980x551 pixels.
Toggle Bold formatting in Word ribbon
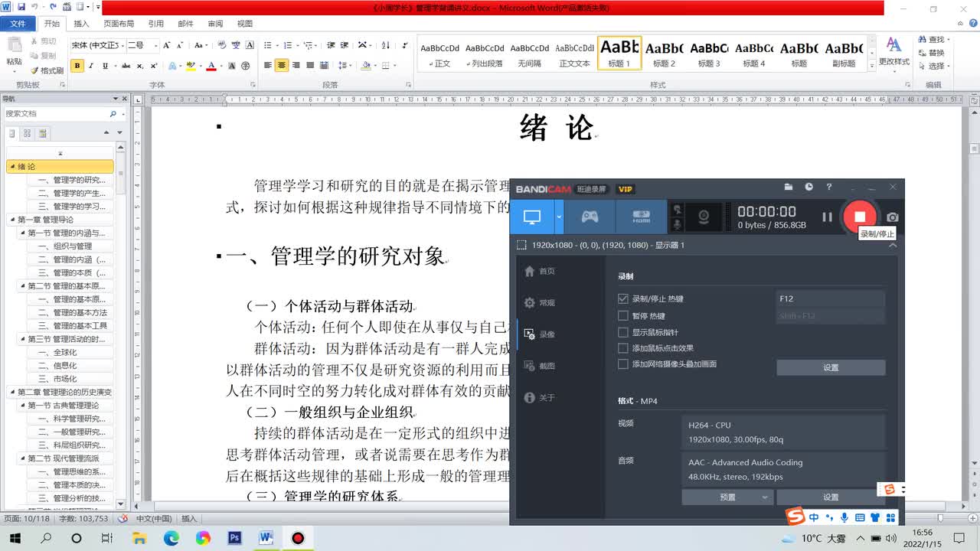tap(77, 66)
